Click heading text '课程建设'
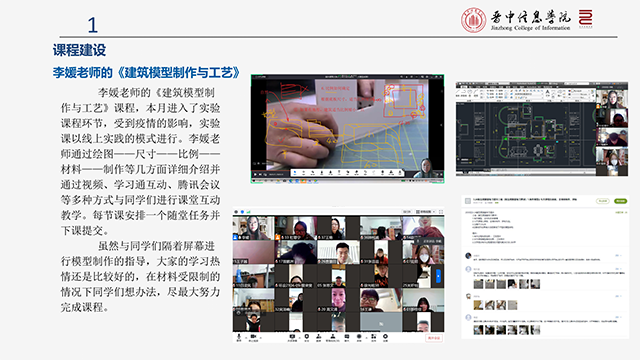 click(79, 50)
